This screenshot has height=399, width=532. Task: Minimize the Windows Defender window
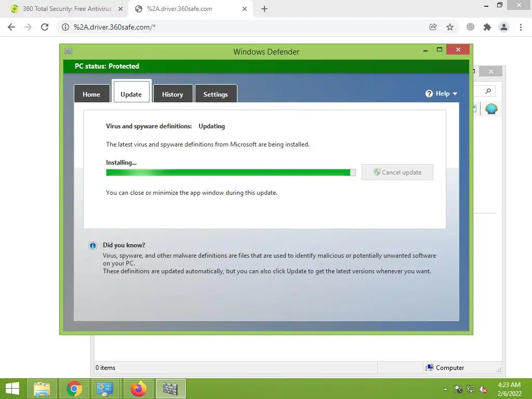pyautogui.click(x=425, y=50)
